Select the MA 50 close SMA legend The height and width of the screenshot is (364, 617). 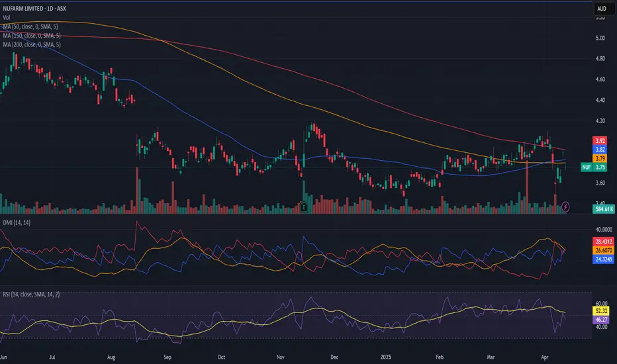point(30,26)
